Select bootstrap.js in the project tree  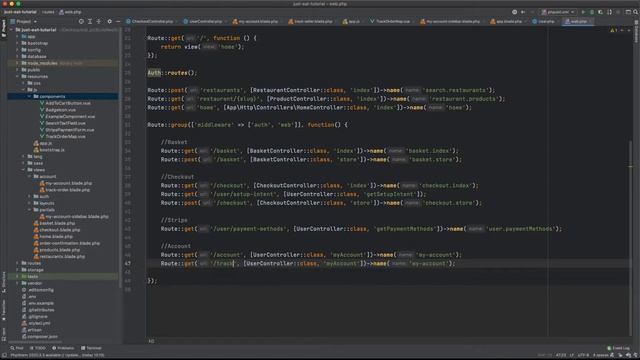point(52,150)
